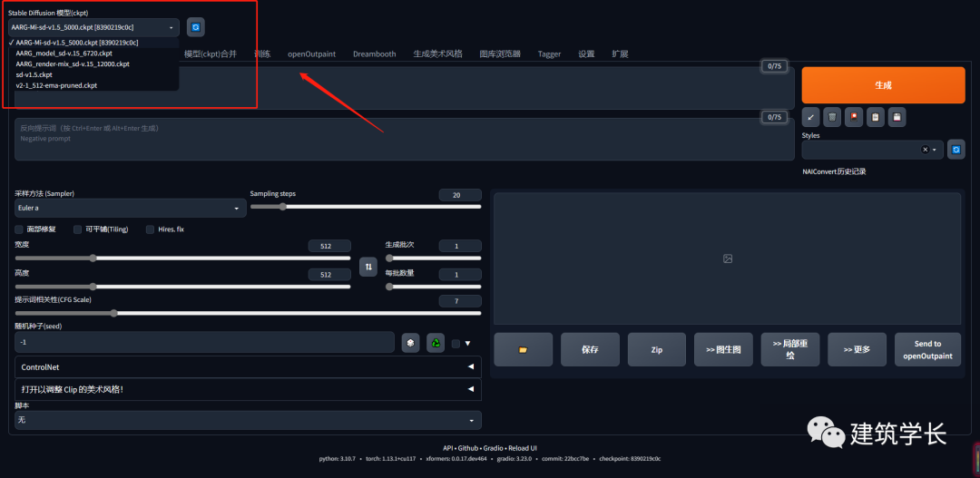Switch to the 图库浏览器 tab

[x=500, y=54]
